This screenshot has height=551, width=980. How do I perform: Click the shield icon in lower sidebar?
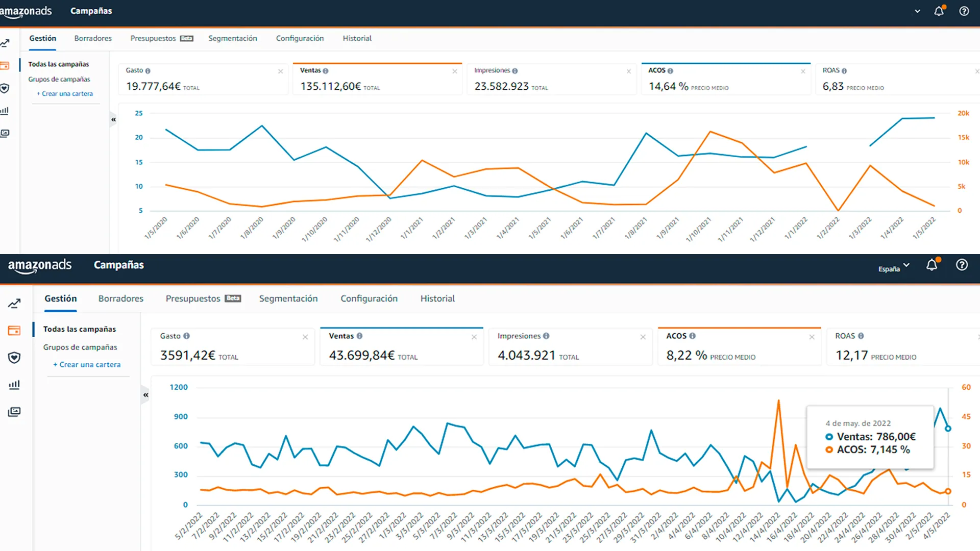tap(14, 358)
